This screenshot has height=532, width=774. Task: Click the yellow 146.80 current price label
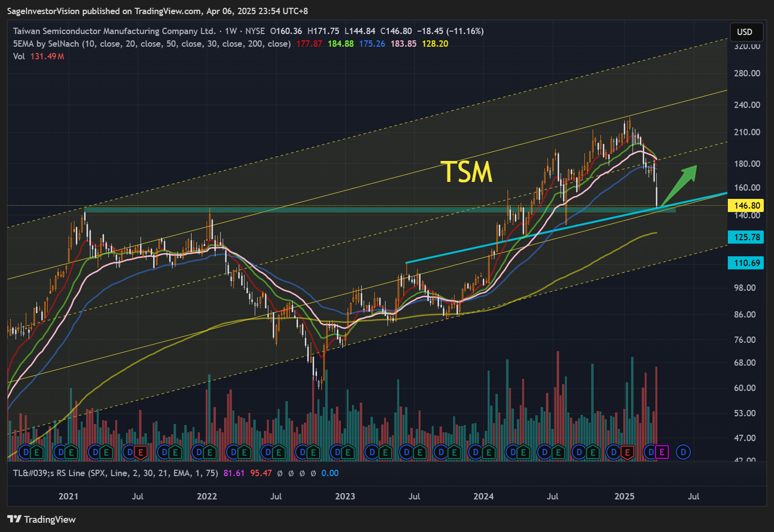coord(746,206)
